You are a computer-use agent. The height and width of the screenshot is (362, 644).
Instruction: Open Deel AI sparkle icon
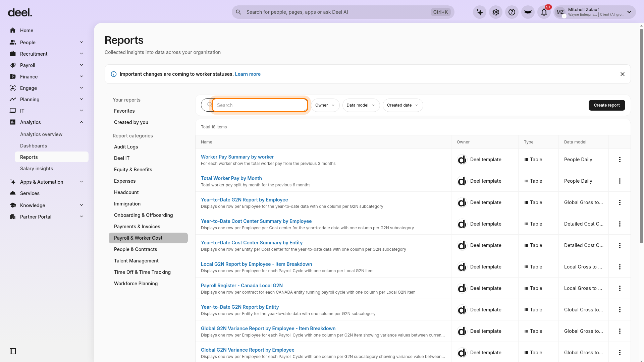[x=480, y=12]
